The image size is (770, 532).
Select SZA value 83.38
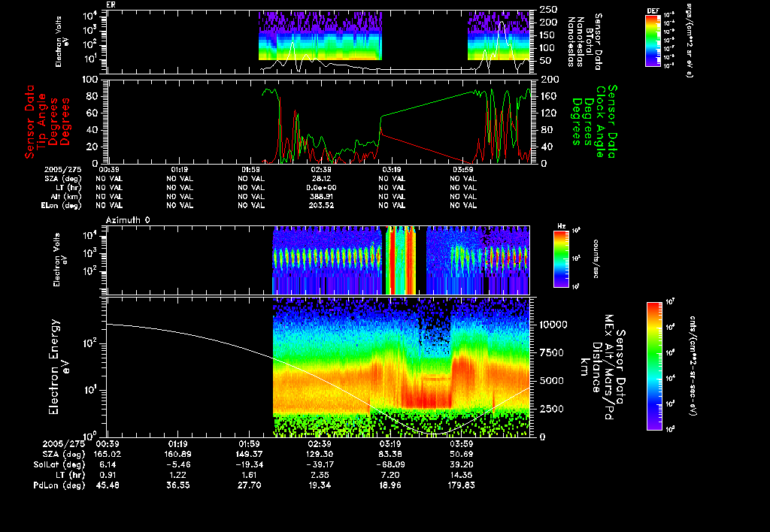coord(390,454)
